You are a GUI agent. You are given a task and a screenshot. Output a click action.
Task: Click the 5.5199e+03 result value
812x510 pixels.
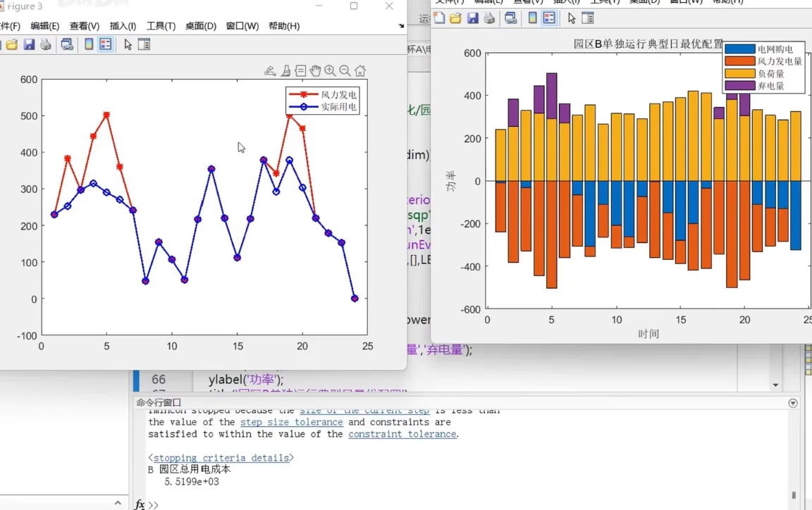(x=192, y=482)
